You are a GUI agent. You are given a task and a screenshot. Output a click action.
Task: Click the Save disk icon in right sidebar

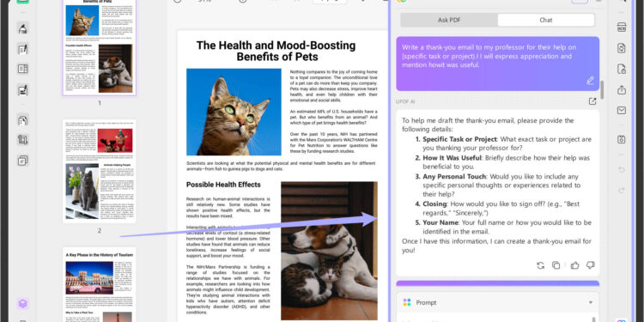(622, 139)
